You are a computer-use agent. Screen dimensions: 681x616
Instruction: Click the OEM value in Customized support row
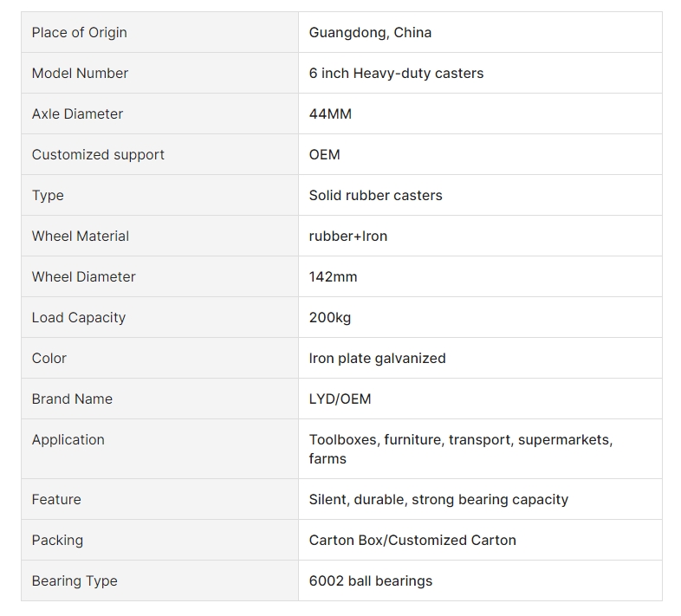tap(324, 155)
